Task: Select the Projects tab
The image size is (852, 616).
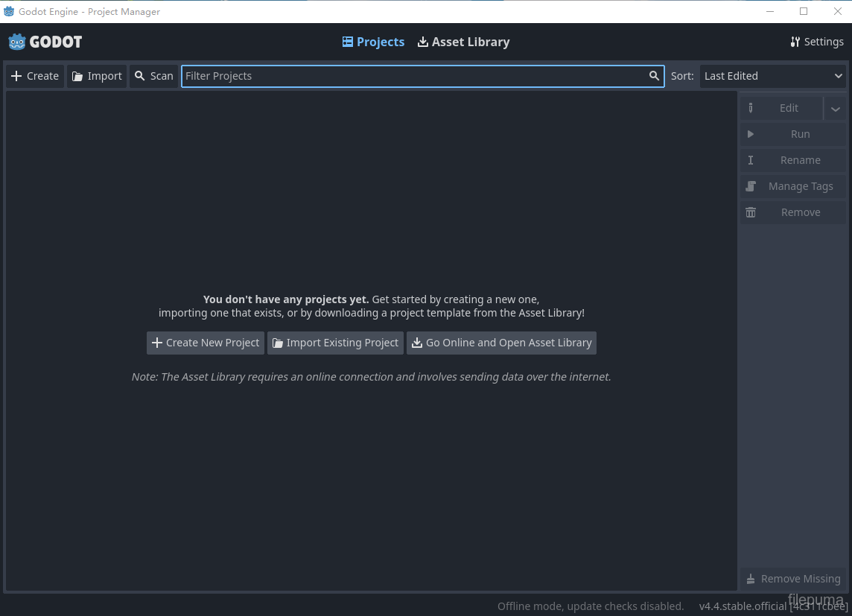Action: point(373,42)
